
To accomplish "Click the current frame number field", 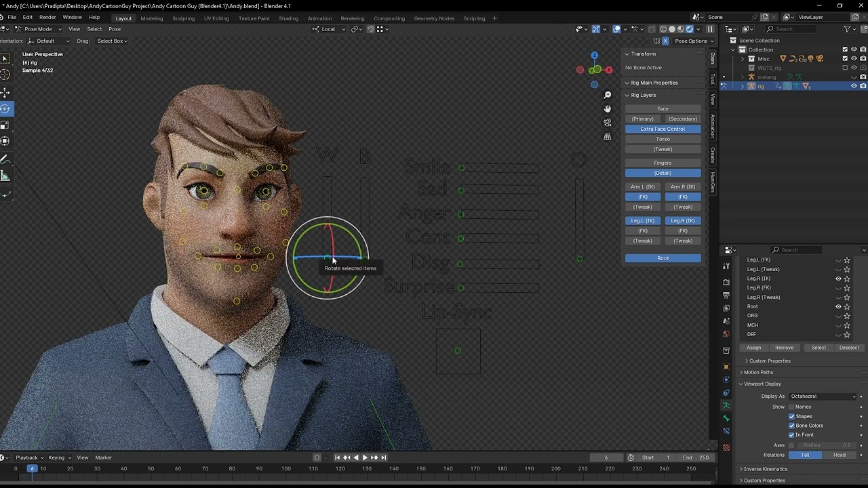I will coord(606,457).
